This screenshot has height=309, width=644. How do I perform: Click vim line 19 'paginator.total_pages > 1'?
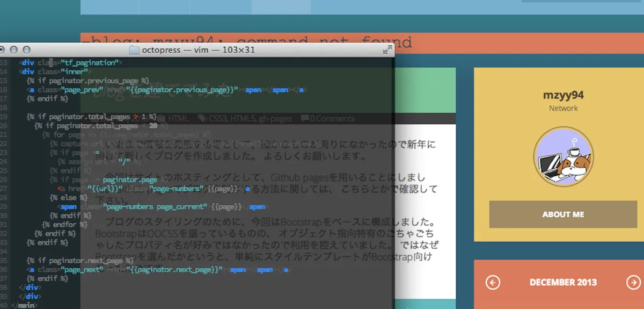[x=91, y=117]
